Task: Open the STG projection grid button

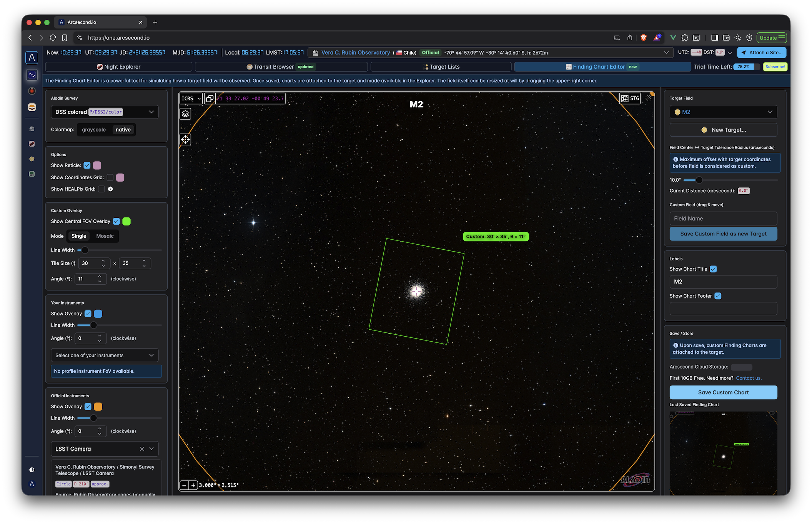Action: 630,98
